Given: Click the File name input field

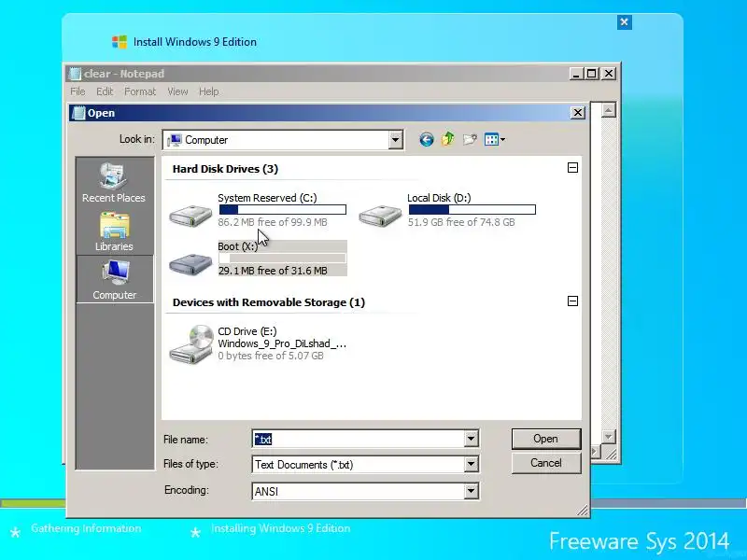Looking at the screenshot, I should click(358, 439).
